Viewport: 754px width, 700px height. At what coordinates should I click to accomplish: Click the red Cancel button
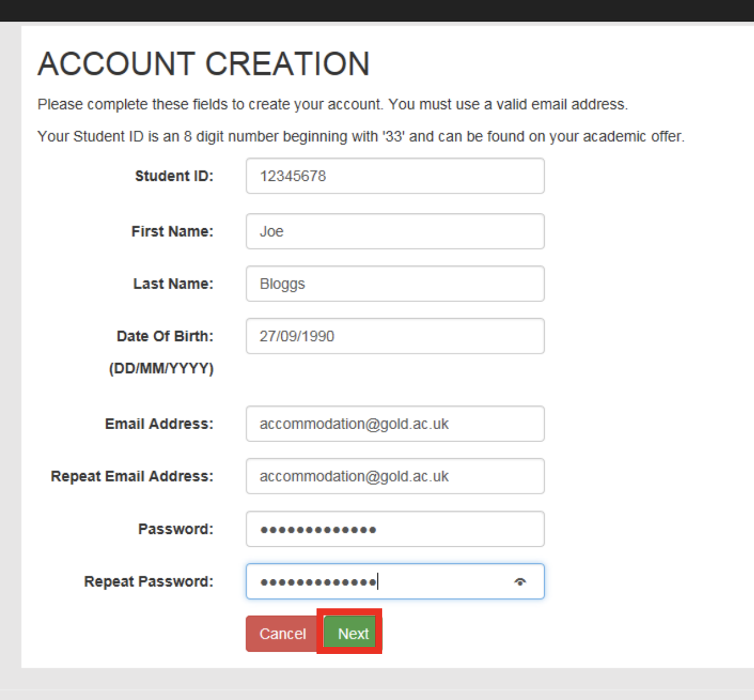click(282, 633)
